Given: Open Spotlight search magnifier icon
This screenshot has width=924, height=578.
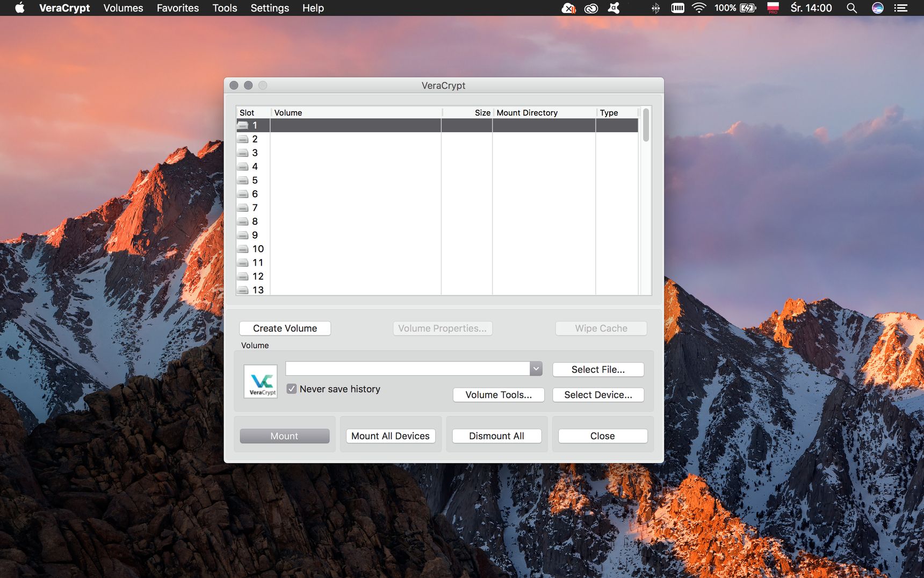Looking at the screenshot, I should tap(851, 8).
